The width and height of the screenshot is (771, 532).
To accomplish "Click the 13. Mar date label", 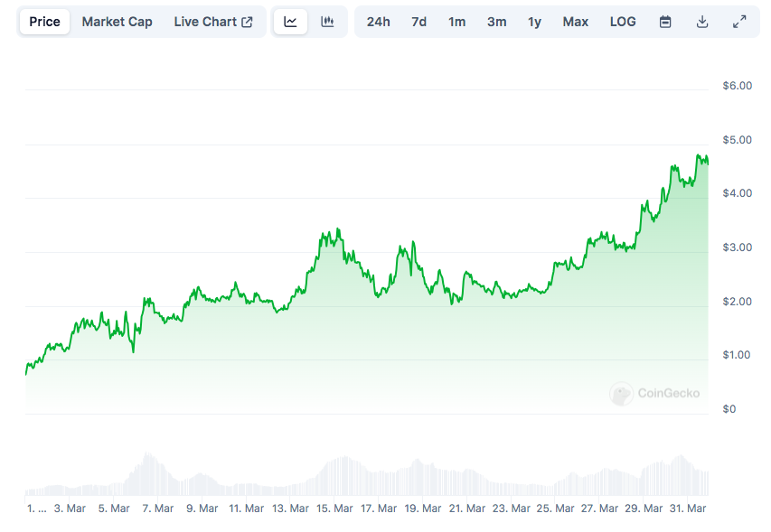I will point(291,509).
